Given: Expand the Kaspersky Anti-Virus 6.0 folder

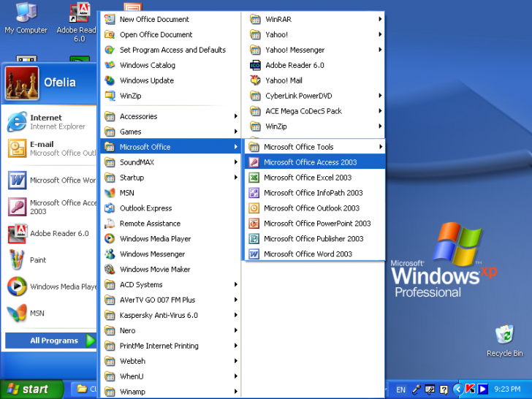Looking at the screenshot, I should click(x=159, y=316).
